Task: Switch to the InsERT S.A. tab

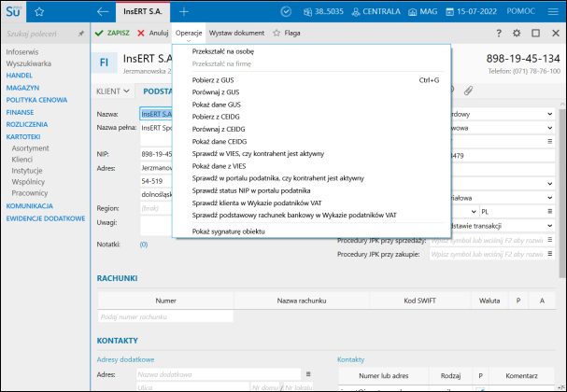Action: click(x=143, y=12)
